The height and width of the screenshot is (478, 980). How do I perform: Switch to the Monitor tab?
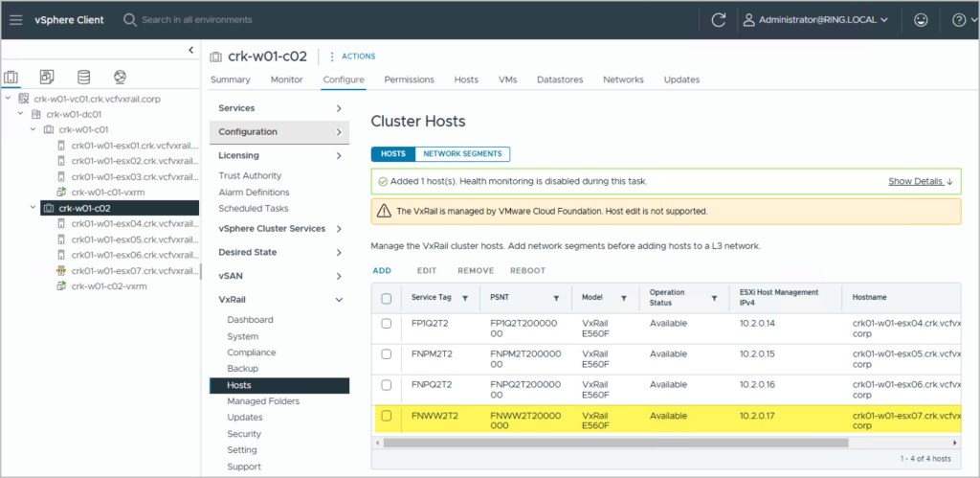click(286, 80)
